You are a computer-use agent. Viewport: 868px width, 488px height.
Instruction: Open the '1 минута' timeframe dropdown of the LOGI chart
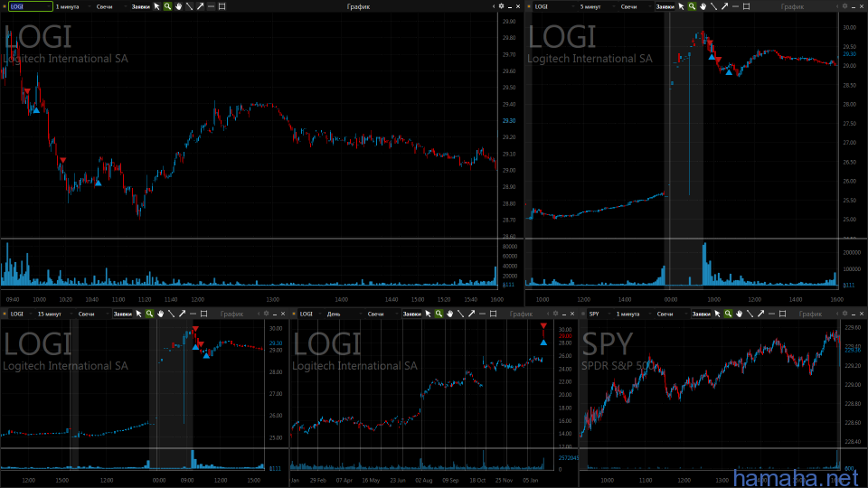click(x=72, y=6)
